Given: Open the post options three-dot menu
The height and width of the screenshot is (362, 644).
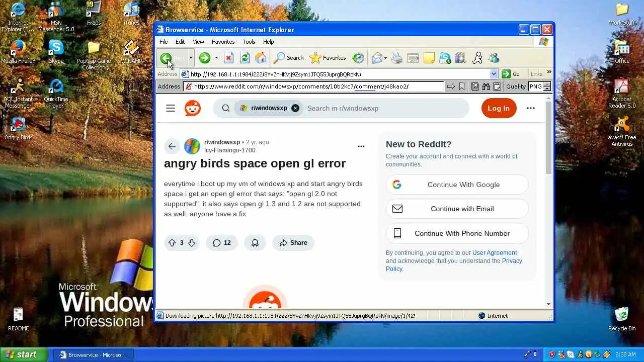Looking at the screenshot, I should click(x=361, y=146).
